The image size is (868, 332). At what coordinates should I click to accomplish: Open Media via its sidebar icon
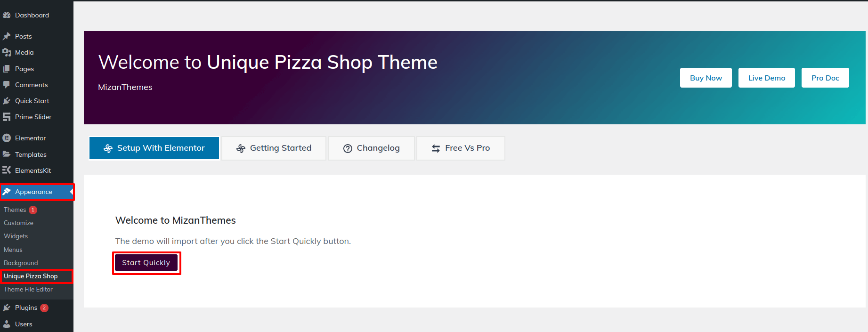pos(7,52)
